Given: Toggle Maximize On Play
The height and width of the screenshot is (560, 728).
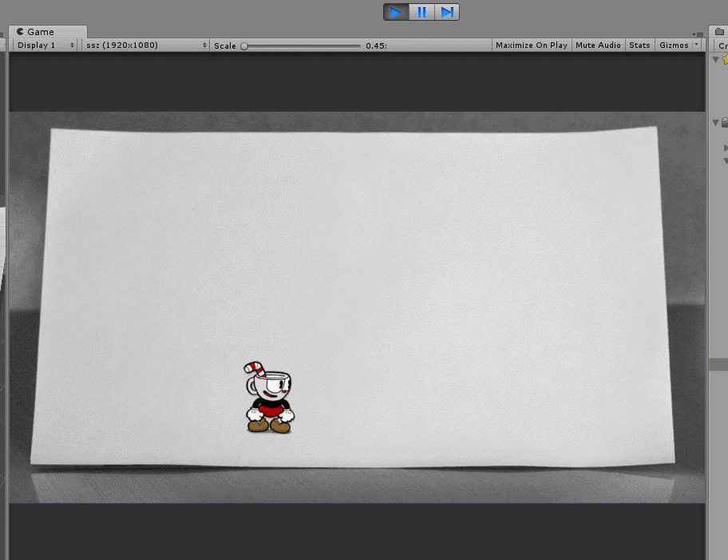Looking at the screenshot, I should (x=531, y=45).
